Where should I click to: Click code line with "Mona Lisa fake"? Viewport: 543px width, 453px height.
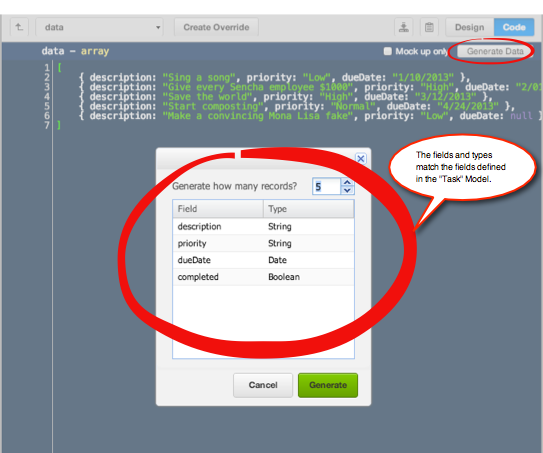point(310,116)
